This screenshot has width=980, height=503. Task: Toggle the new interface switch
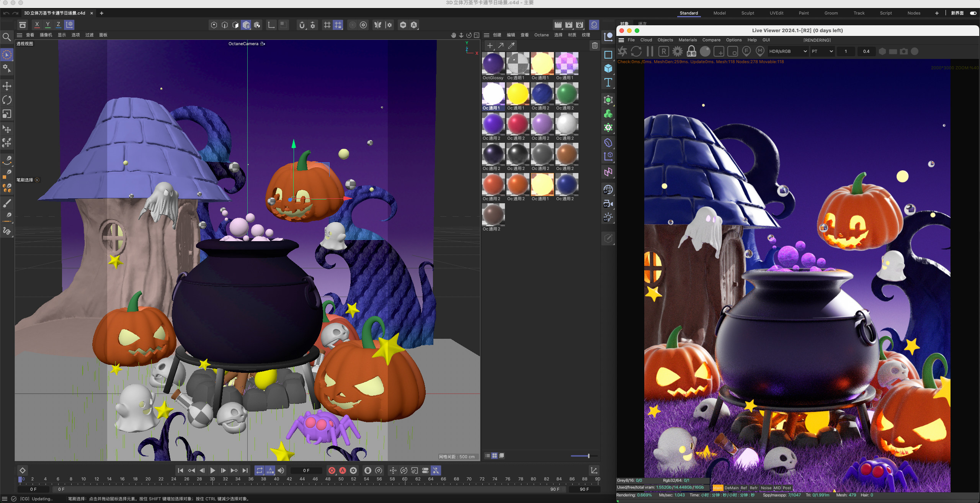973,13
